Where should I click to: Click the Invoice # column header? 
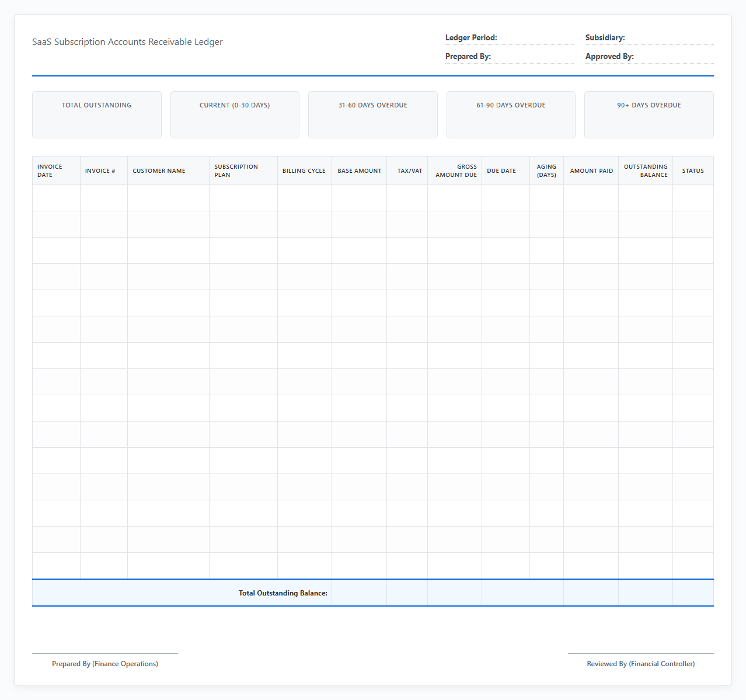pos(104,170)
